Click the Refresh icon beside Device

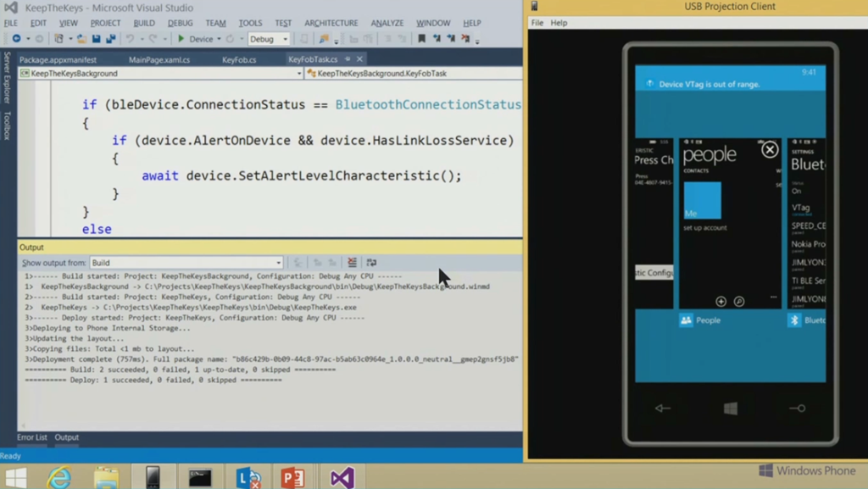pos(230,39)
